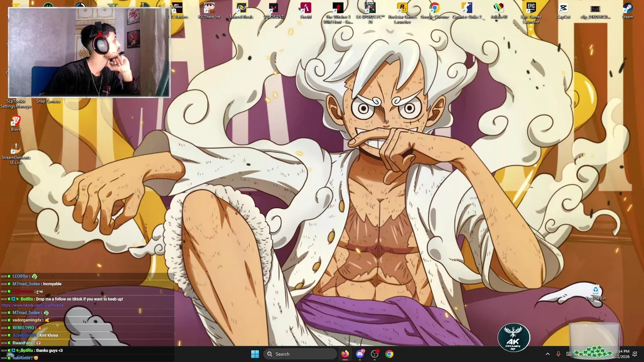Click BotRix 'Drop me a follow' message
This screenshot has width=644, height=362.
point(79,299)
